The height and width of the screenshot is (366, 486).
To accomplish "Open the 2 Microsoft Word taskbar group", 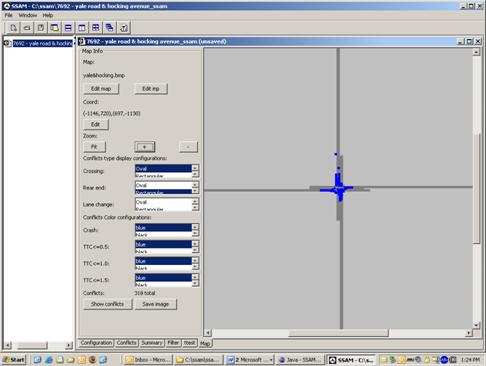I will click(x=250, y=360).
